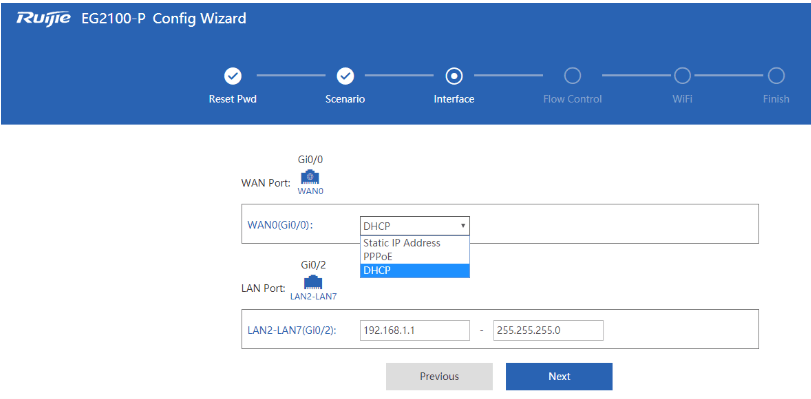
Task: Click the WiFi step circle
Action: pos(682,76)
